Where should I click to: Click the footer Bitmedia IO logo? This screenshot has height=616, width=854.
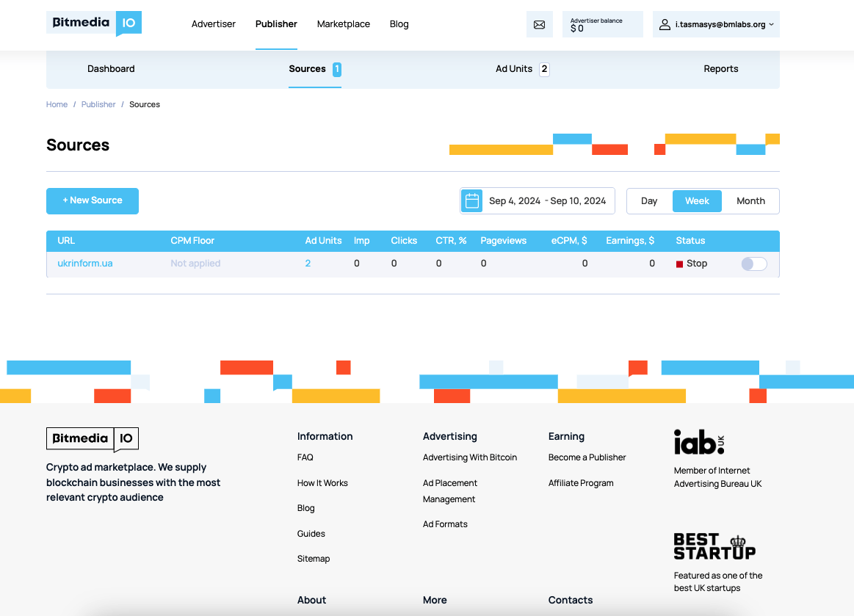93,439
